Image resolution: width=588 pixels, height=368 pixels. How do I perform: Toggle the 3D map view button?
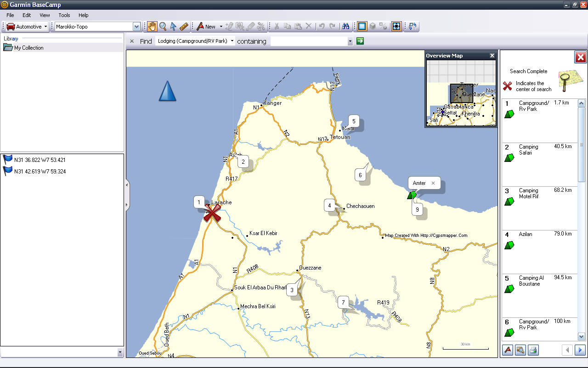[373, 27]
